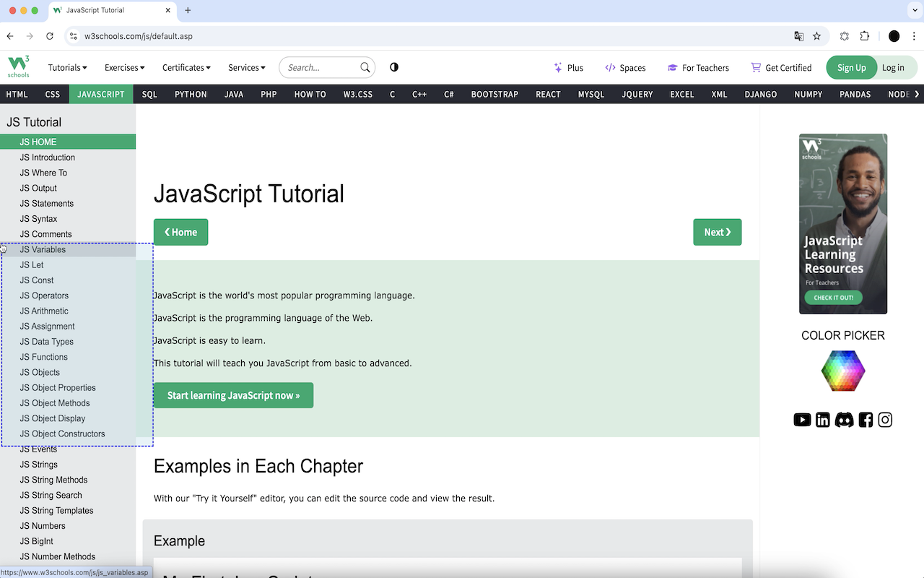
Task: Open the COLOR PICKER hexagon swatch
Action: pos(842,371)
